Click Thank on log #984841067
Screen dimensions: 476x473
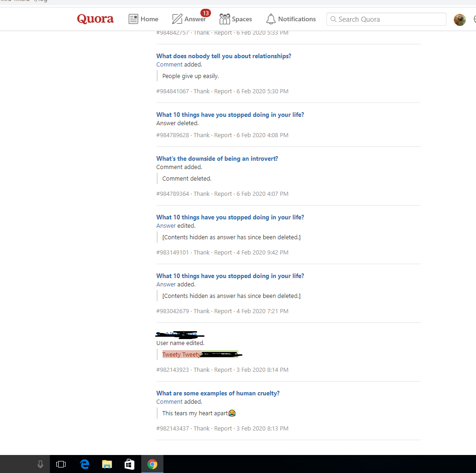pyautogui.click(x=202, y=91)
